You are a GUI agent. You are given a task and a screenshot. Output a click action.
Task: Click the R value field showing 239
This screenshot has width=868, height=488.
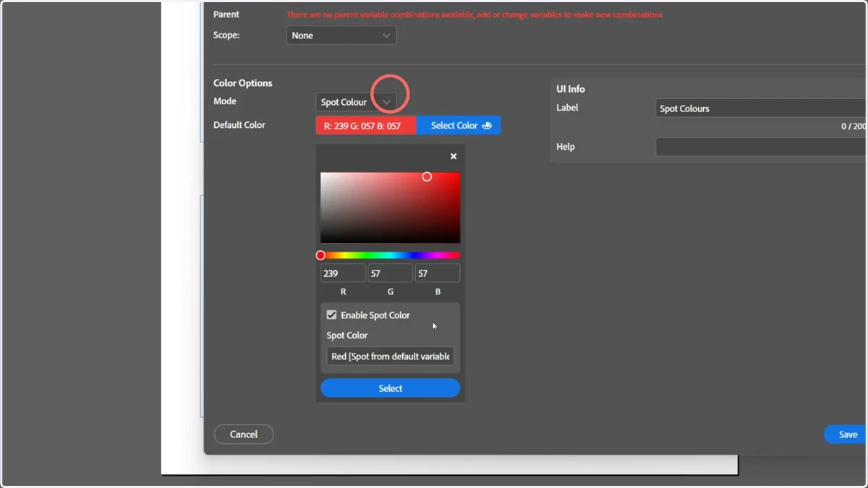coord(343,273)
